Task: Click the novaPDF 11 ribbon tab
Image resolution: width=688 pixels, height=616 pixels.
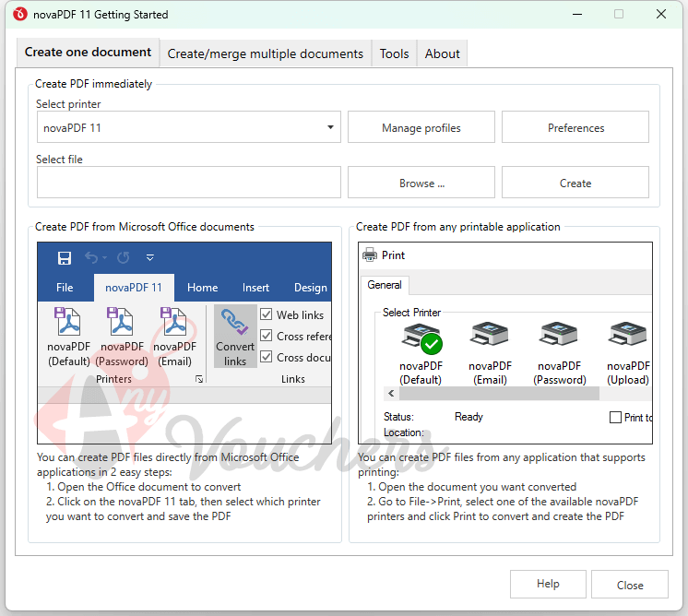Action: tap(134, 288)
